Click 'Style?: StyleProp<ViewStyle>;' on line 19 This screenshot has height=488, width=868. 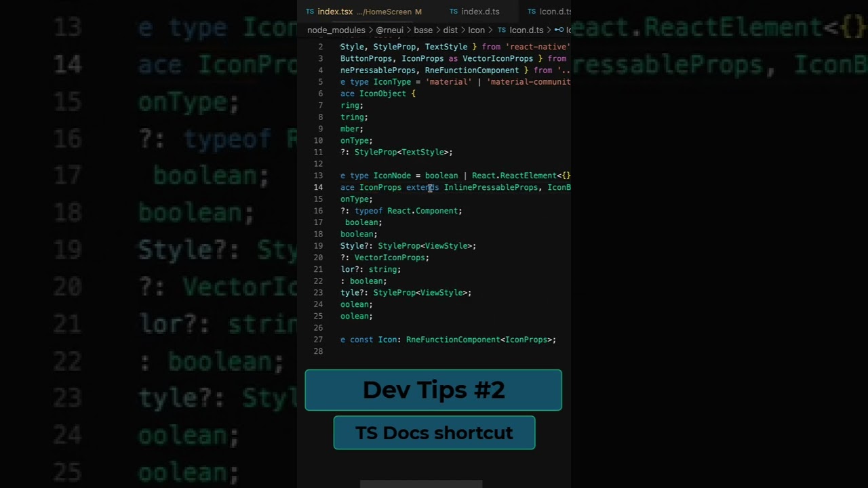coord(408,246)
